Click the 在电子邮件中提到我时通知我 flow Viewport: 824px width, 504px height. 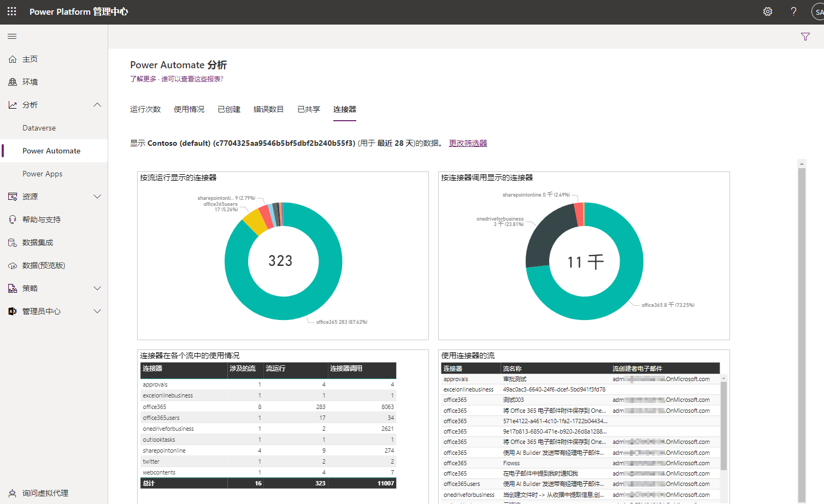click(x=540, y=473)
